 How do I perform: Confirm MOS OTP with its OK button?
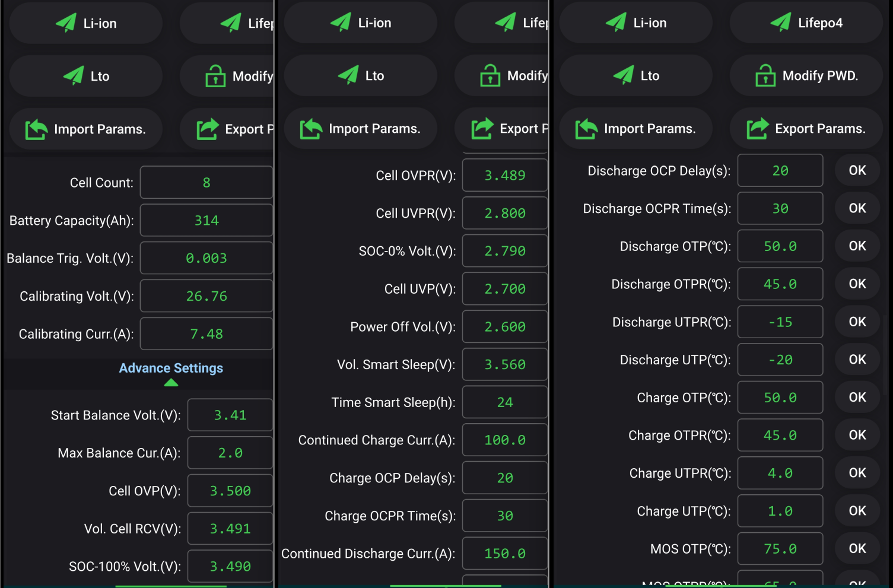pos(857,549)
